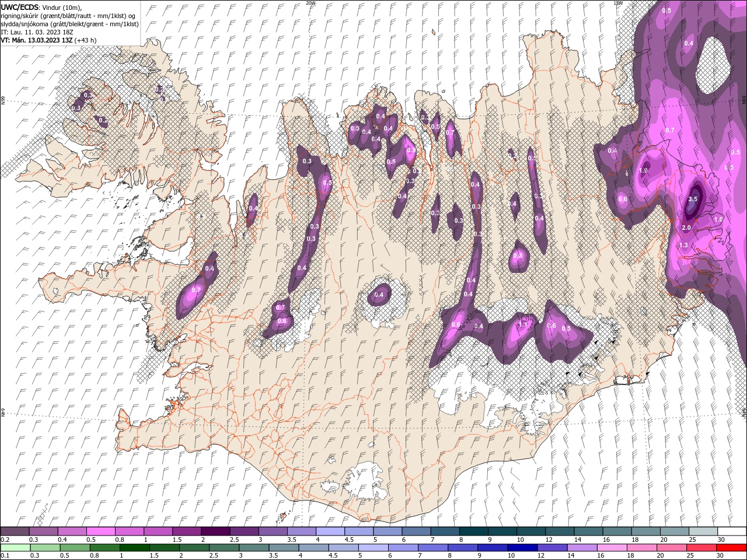Click the darkest purple legend swatch between 2 and 2.5
The height and width of the screenshot is (560, 747).
click(215, 531)
